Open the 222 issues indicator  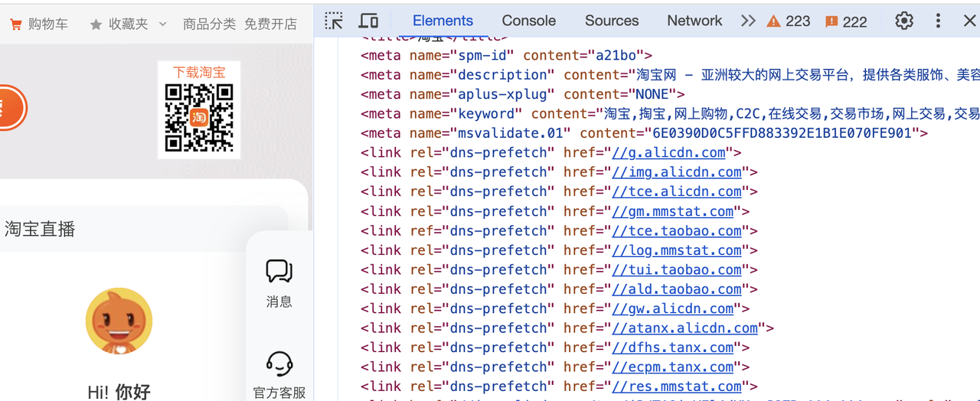tap(846, 21)
